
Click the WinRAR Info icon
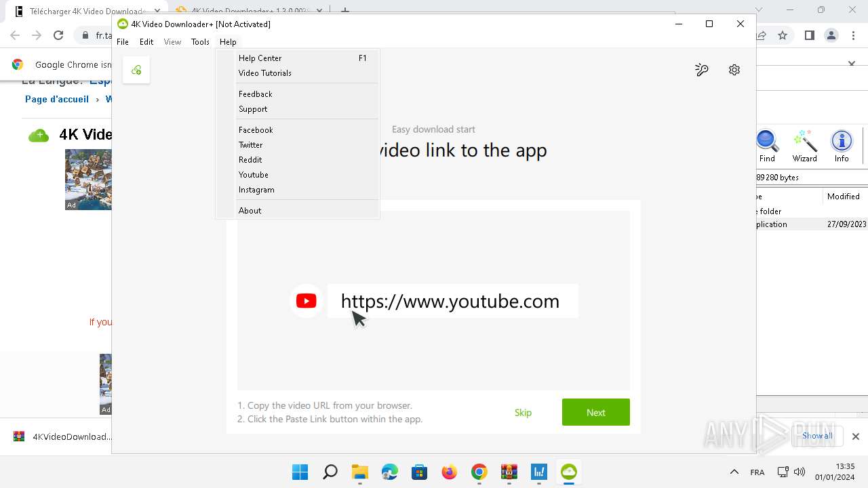842,146
